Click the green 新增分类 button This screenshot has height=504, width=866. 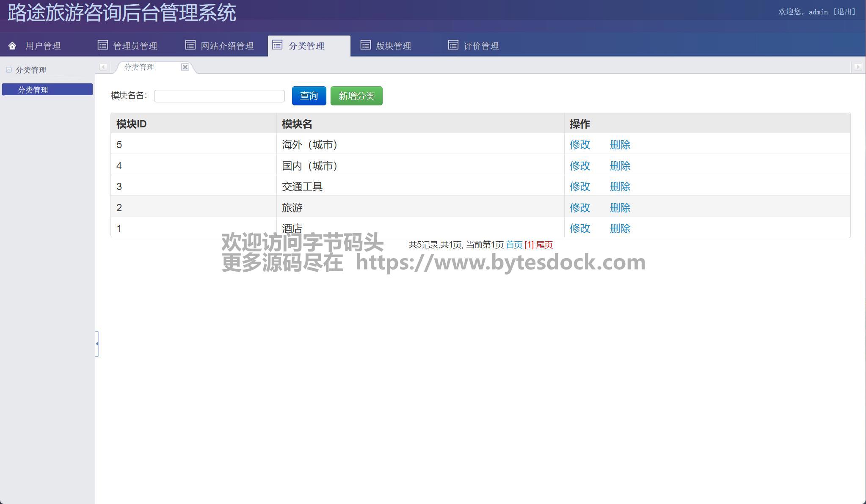[356, 96]
